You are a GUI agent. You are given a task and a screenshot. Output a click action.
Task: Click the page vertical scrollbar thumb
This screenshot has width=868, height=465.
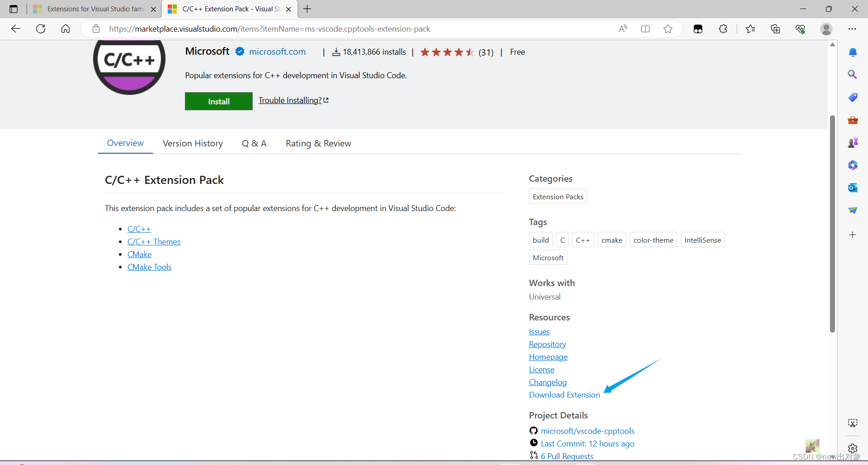pyautogui.click(x=832, y=224)
